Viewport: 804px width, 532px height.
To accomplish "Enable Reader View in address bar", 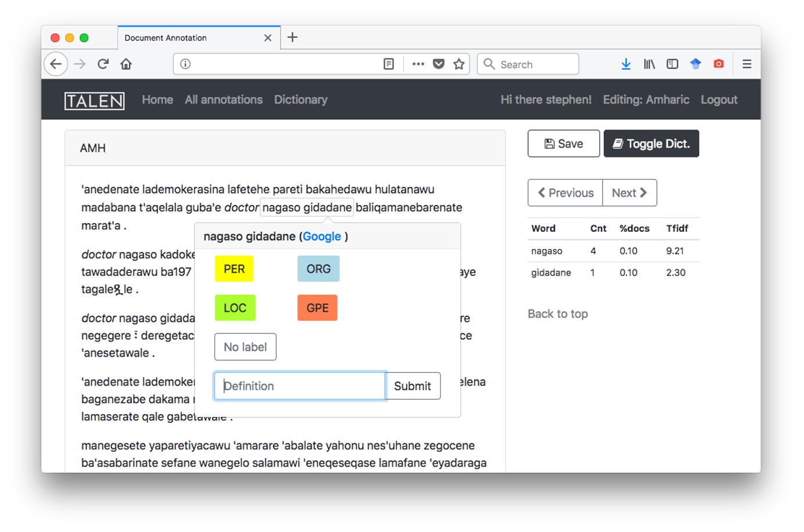I will [x=388, y=64].
